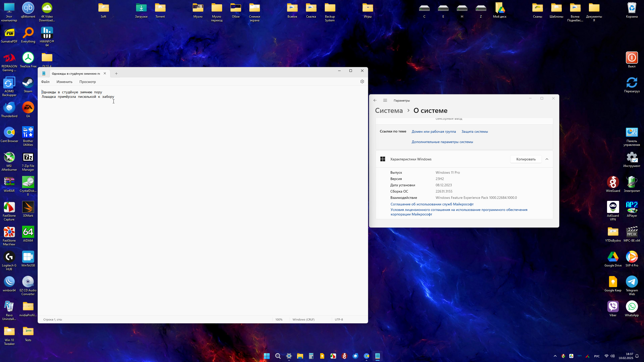Click the Settings back arrow
The width and height of the screenshot is (644, 362).
click(x=375, y=100)
